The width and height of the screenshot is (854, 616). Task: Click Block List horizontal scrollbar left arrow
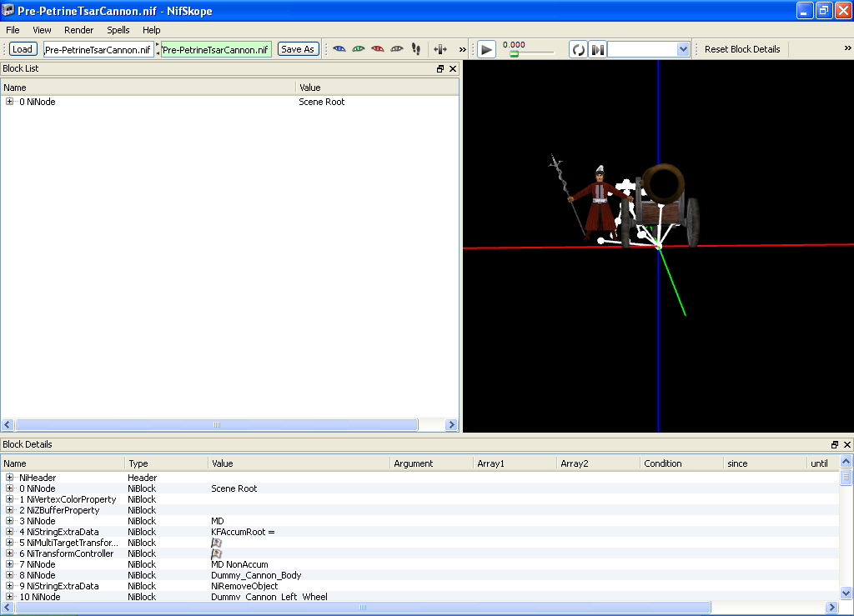click(x=7, y=424)
